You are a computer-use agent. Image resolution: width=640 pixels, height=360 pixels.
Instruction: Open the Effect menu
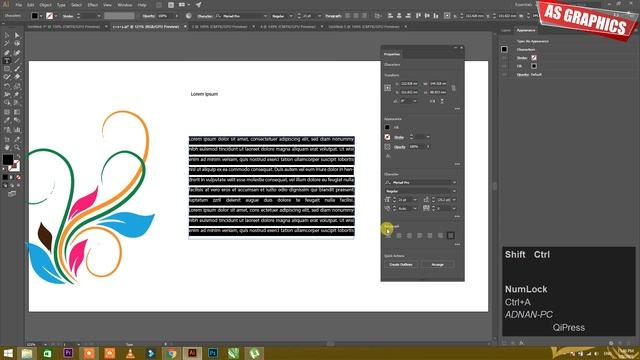click(93, 5)
